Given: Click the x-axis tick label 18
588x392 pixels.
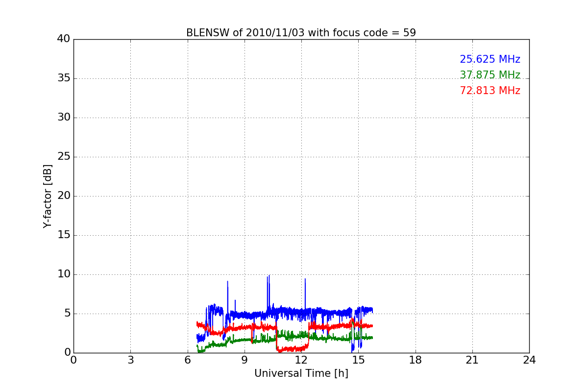Looking at the screenshot, I should click(x=416, y=360).
